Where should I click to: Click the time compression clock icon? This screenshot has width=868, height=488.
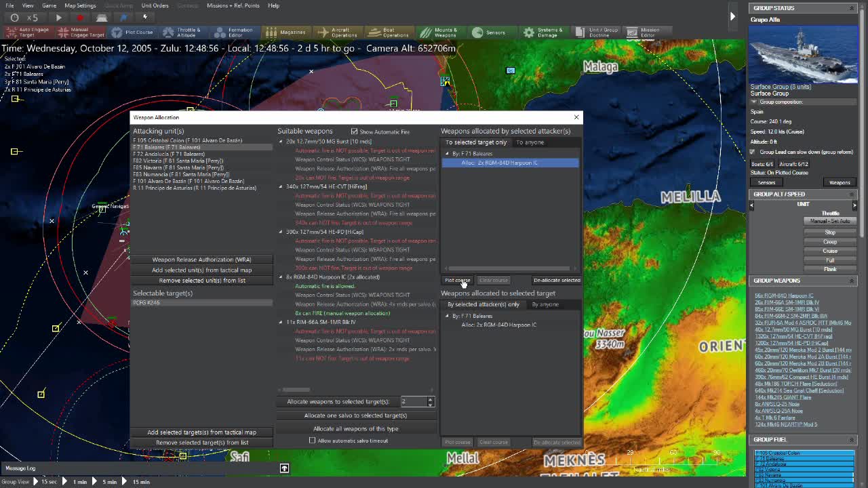tap(14, 17)
